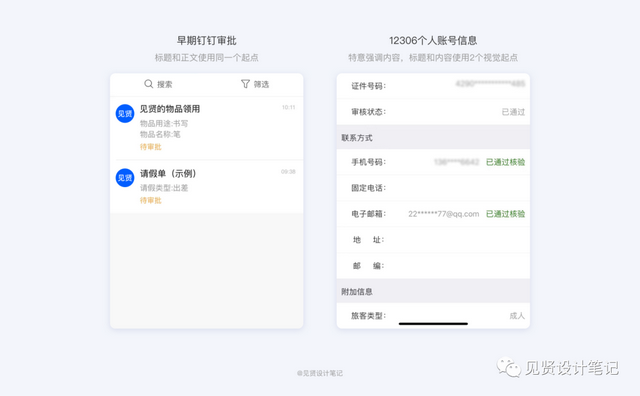The width and height of the screenshot is (640, 396).
Task: Click 待审批 status under 请假类型:出差
Action: 151,200
